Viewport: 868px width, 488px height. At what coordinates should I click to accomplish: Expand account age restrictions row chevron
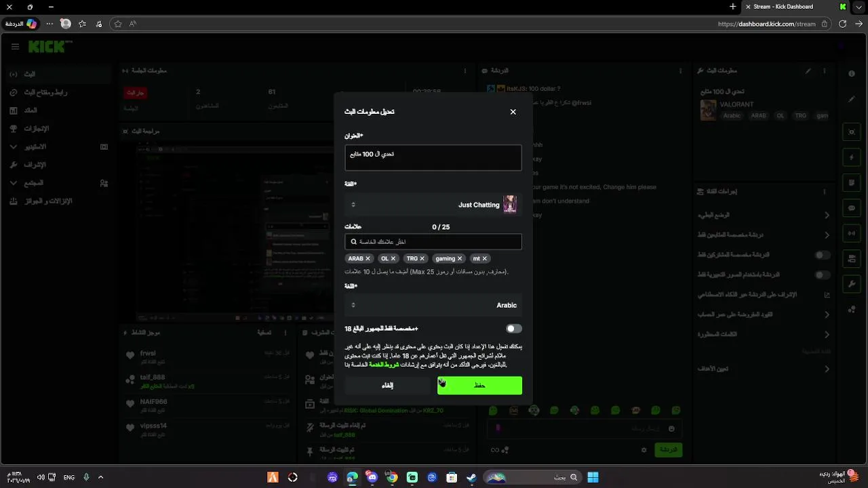point(827,314)
